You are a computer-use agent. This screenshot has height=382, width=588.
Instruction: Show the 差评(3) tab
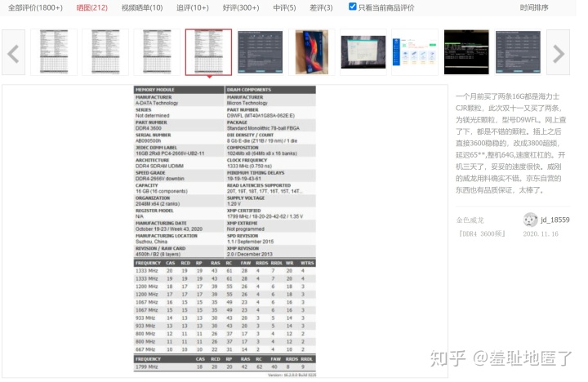click(321, 7)
